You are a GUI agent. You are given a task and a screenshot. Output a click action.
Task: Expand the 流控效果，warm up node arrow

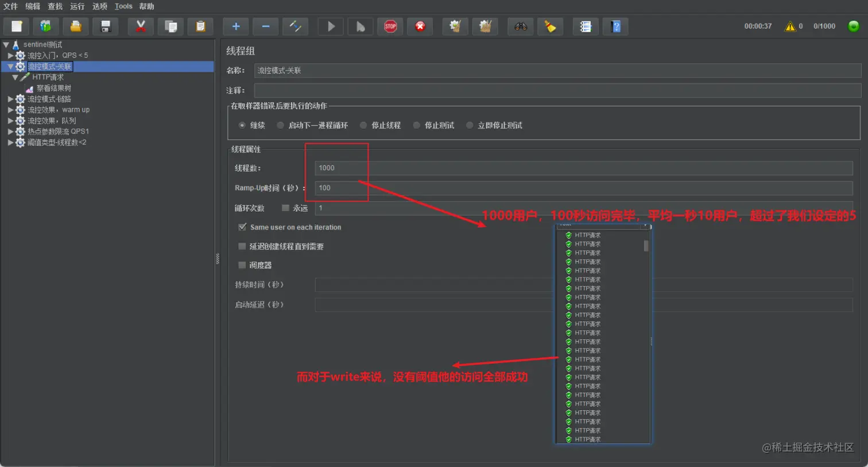10,110
